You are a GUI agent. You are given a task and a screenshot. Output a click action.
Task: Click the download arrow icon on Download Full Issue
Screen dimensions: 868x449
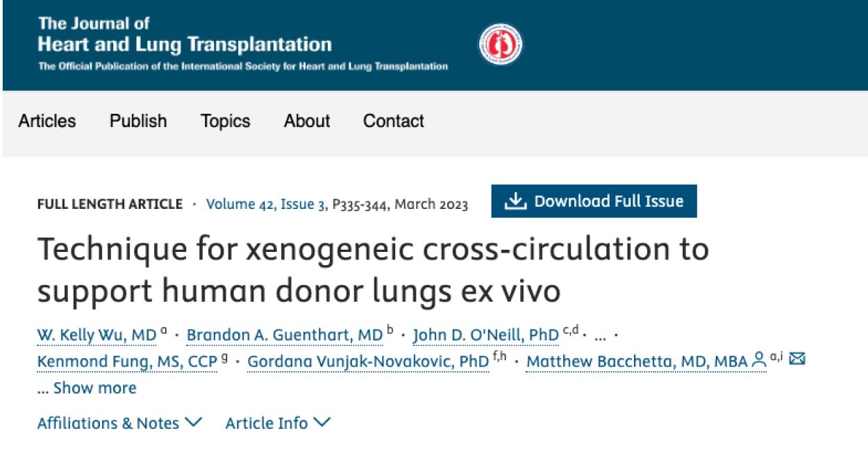click(x=515, y=201)
